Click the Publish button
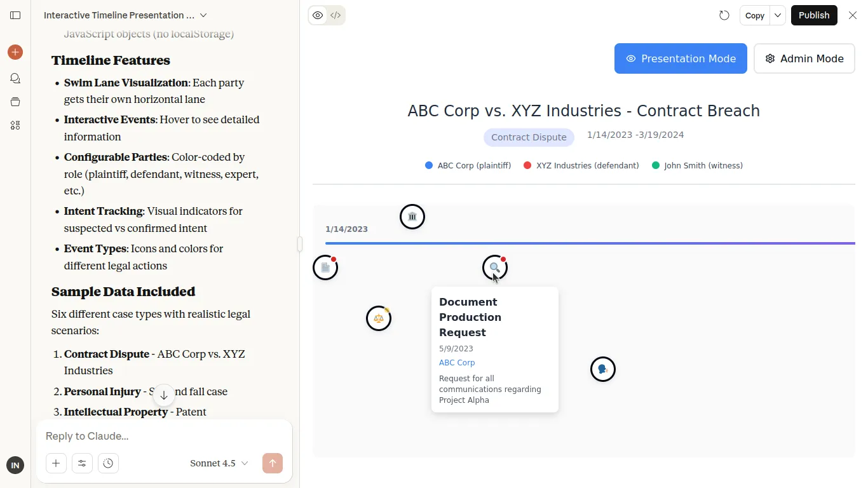This screenshot has height=488, width=868. [x=814, y=15]
